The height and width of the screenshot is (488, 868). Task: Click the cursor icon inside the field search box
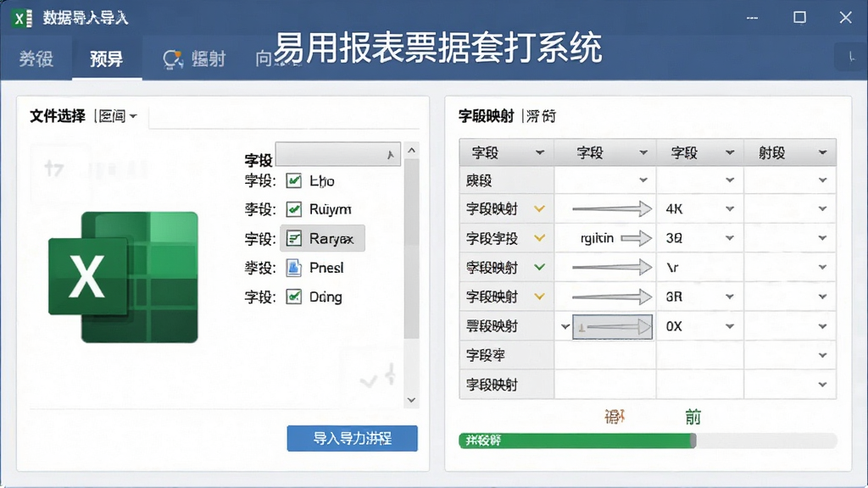[x=390, y=156]
